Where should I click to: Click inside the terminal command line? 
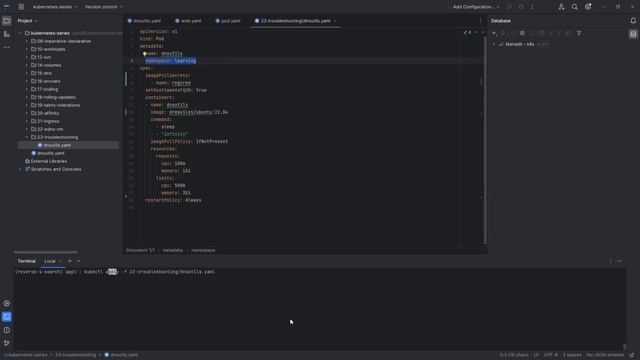click(115, 272)
